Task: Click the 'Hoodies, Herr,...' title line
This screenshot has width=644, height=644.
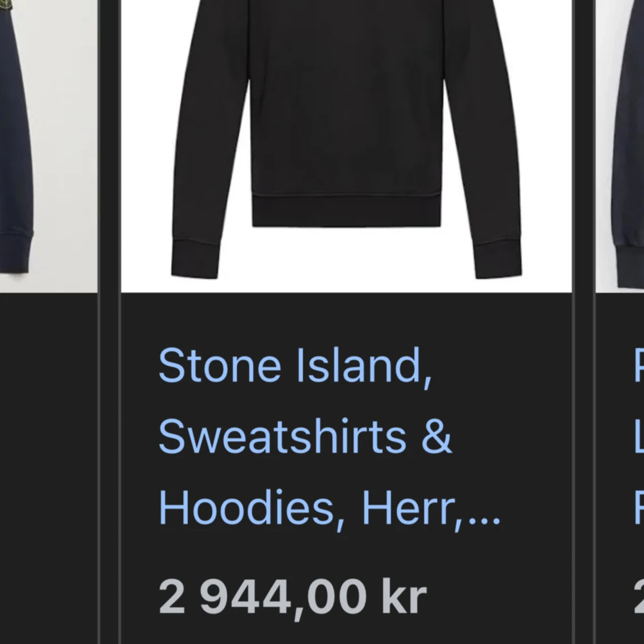Action: pos(329,508)
